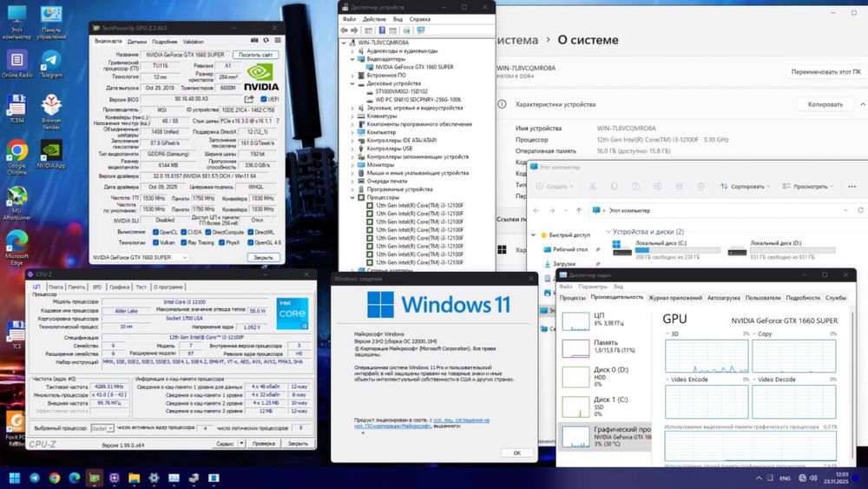Select Память item in Task Manager sidebar
This screenshot has width=868, height=489.
pos(603,347)
